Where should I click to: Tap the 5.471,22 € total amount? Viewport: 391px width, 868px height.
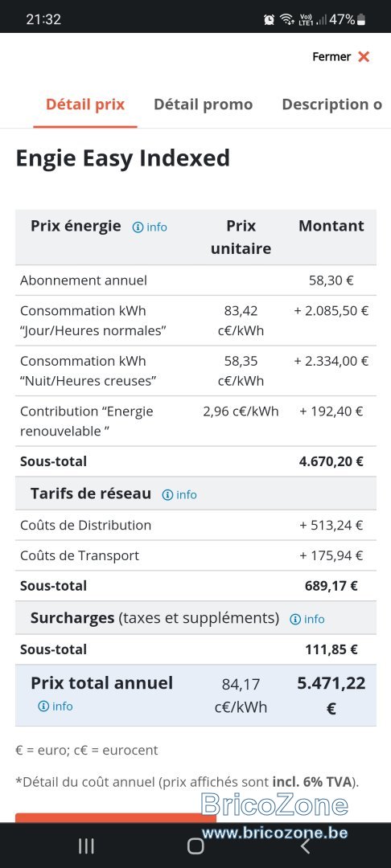click(331, 695)
